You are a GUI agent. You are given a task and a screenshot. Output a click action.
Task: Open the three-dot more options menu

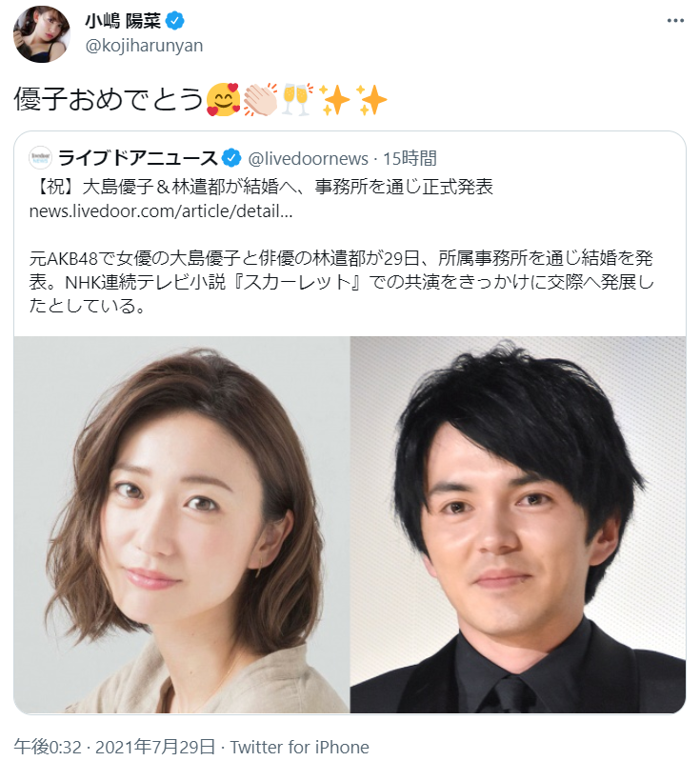pyautogui.click(x=675, y=21)
